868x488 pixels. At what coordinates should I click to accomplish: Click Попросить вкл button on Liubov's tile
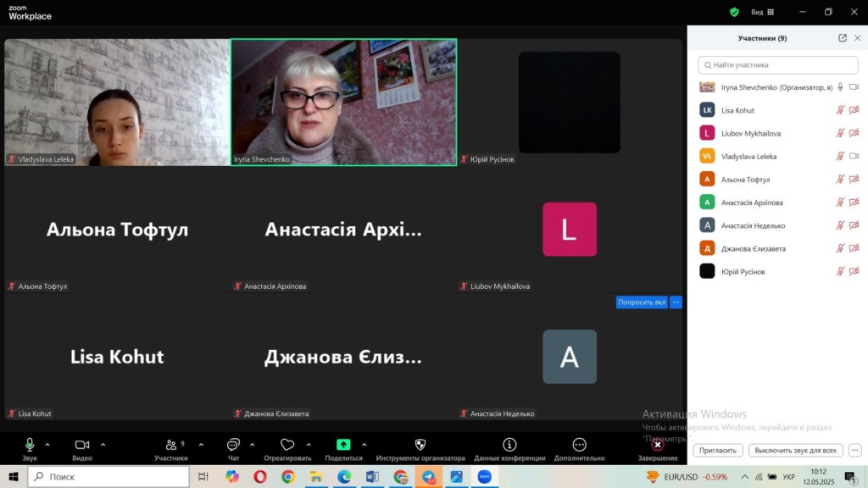click(x=642, y=302)
